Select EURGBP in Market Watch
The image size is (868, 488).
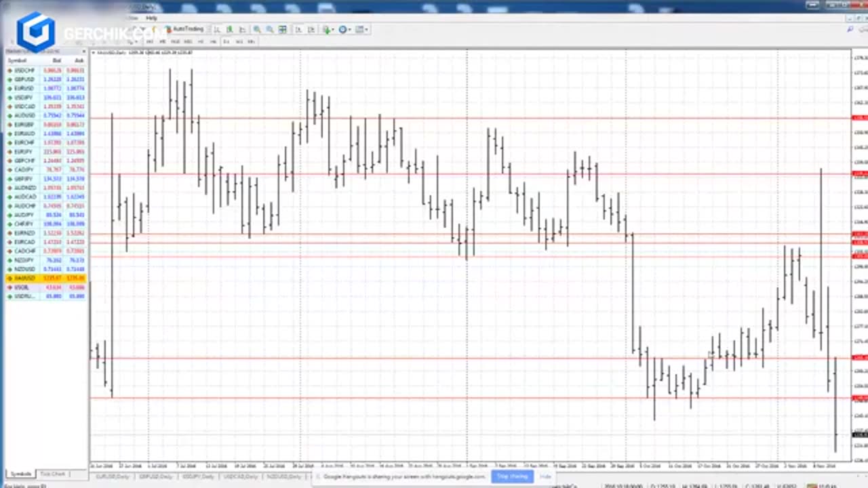coord(45,125)
